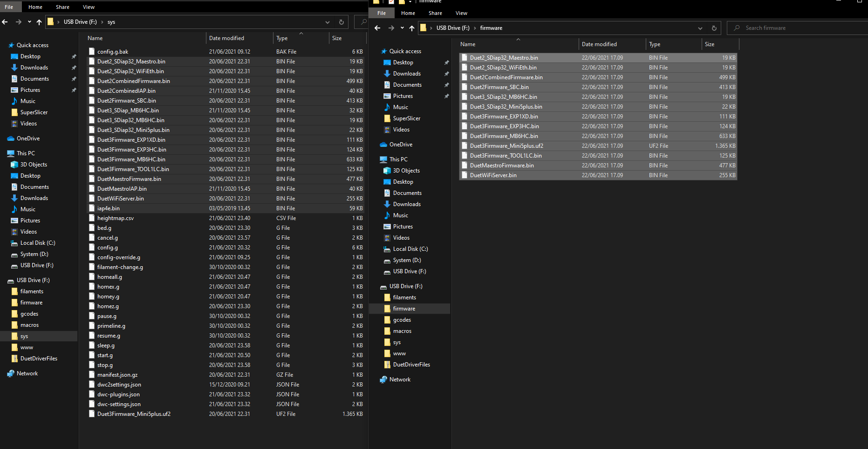Viewport: 868px width, 449px height.
Task: Refresh the left sys window
Action: 341,22
